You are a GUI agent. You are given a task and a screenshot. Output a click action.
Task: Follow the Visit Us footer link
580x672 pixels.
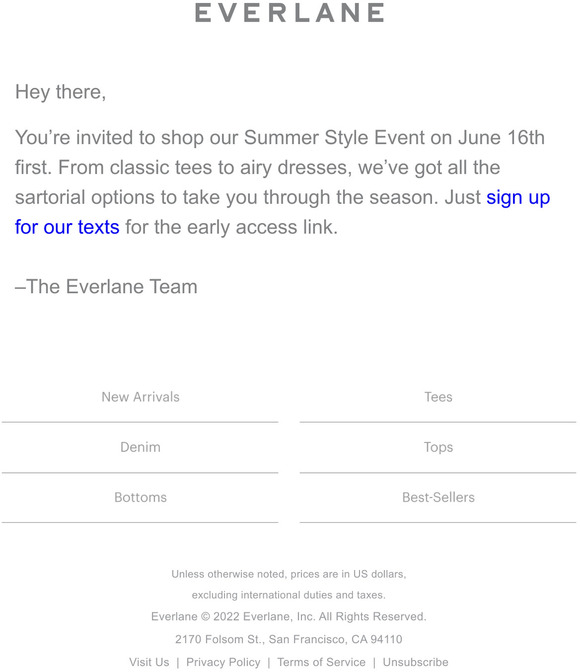point(149,662)
